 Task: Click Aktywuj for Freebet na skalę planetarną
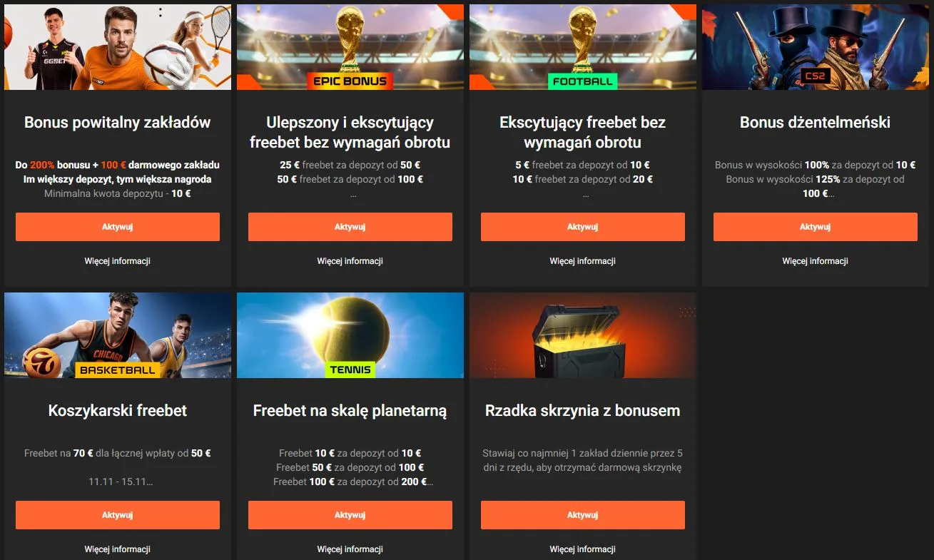[x=350, y=515]
